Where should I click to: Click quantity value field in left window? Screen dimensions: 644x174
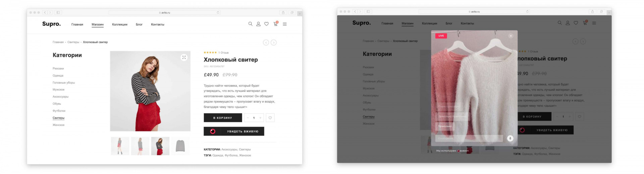click(x=254, y=118)
